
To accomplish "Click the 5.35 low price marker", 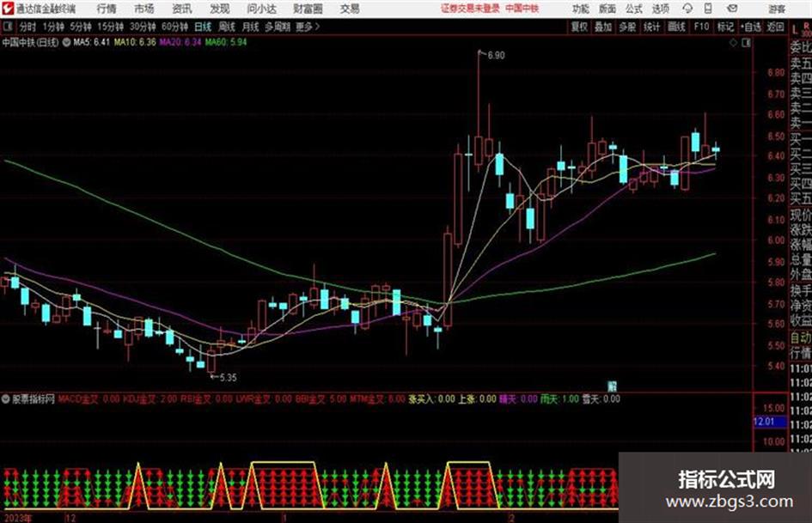I will coord(228,378).
